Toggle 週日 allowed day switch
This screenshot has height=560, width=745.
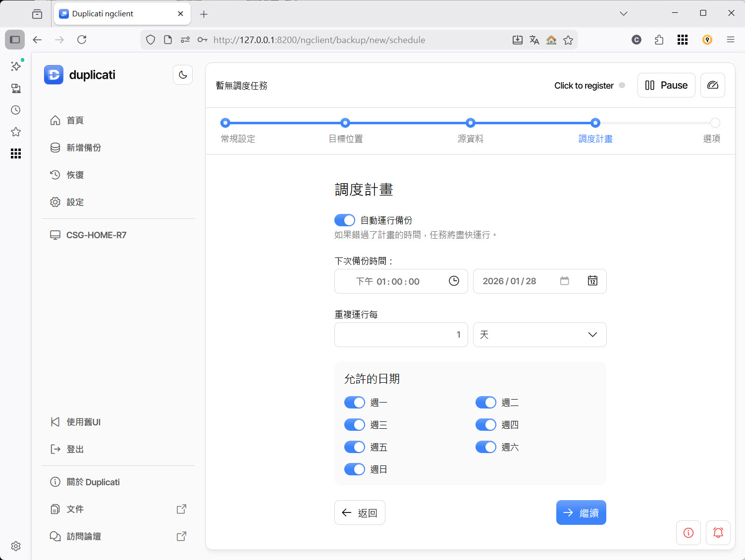point(355,469)
